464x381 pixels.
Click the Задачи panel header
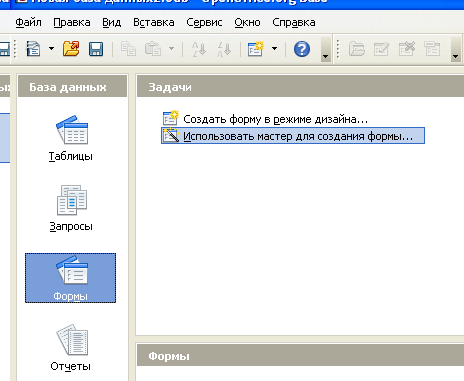tap(300, 87)
